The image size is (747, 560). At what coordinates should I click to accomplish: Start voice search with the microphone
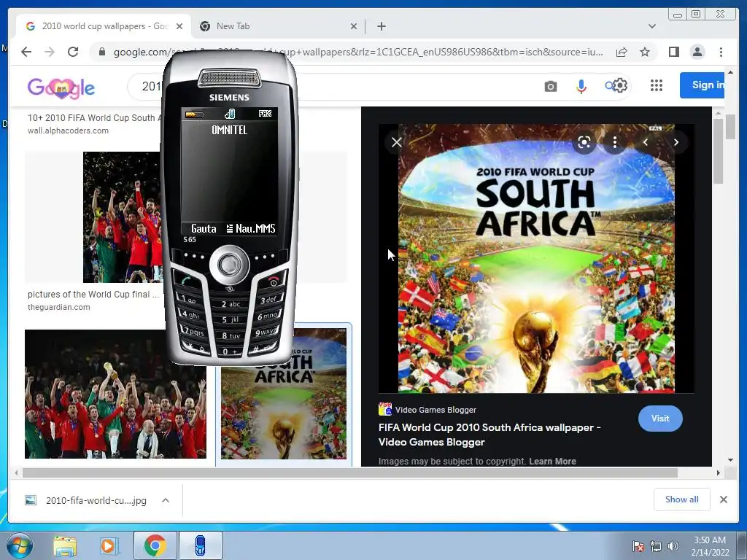(581, 86)
